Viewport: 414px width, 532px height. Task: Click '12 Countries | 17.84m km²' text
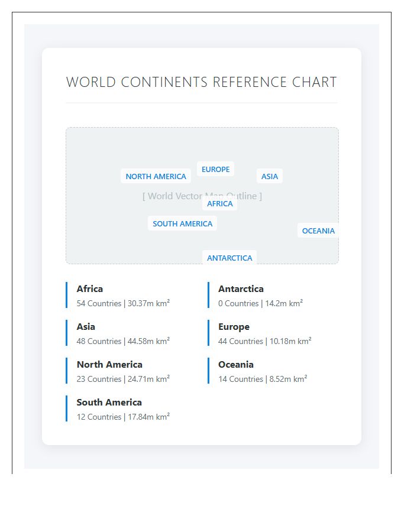(123, 417)
